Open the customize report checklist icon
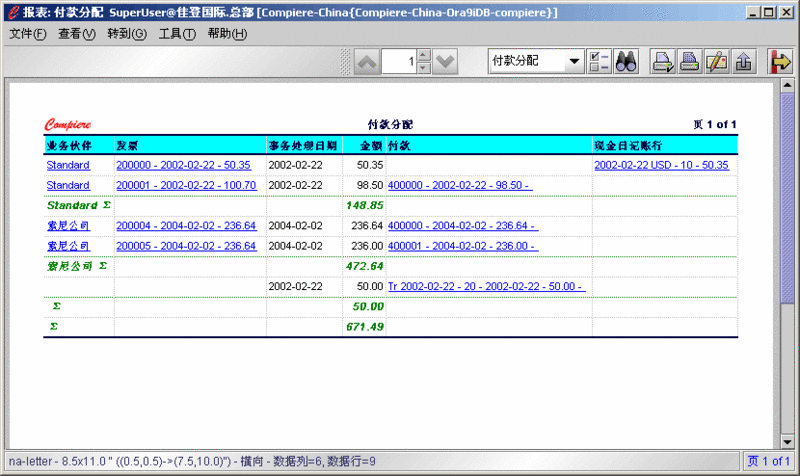The height and width of the screenshot is (476, 800). point(599,62)
